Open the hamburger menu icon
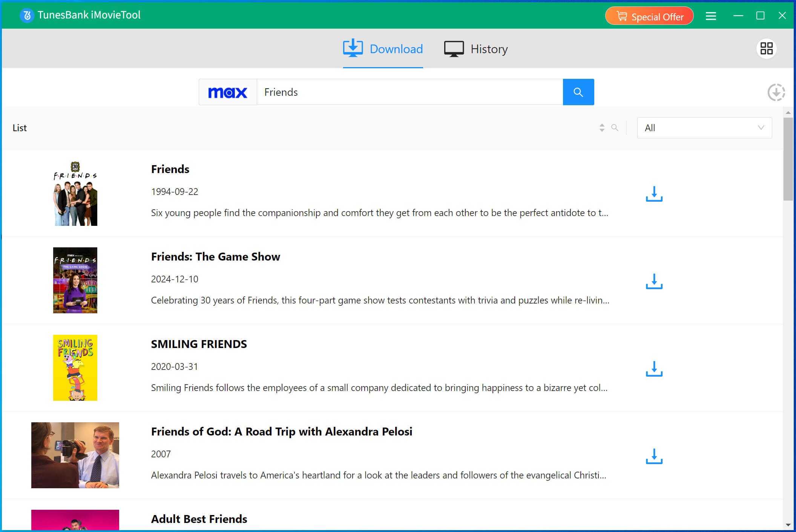This screenshot has width=796, height=532. click(x=711, y=16)
